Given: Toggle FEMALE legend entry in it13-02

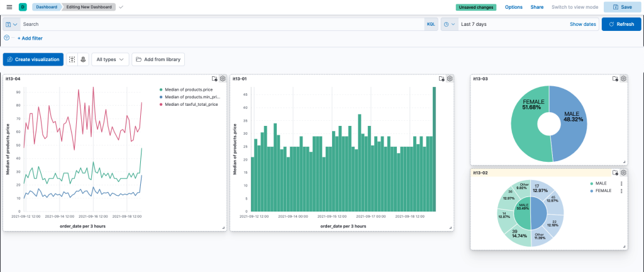Looking at the screenshot, I should pos(603,191).
